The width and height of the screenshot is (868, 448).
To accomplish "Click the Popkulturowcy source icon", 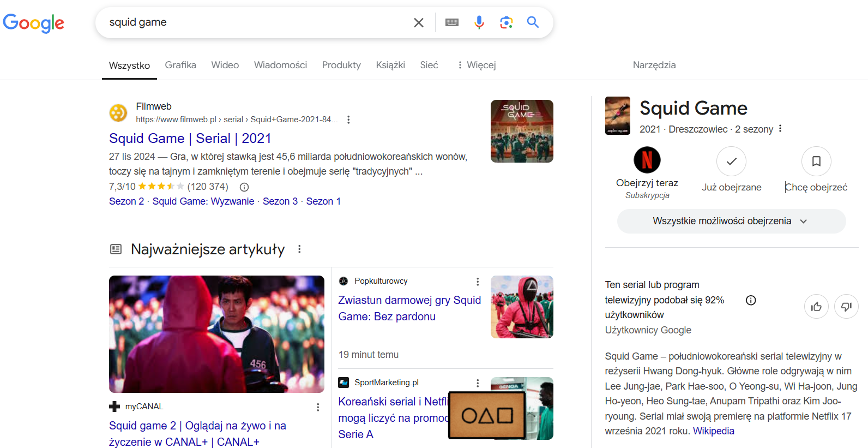I will (343, 281).
